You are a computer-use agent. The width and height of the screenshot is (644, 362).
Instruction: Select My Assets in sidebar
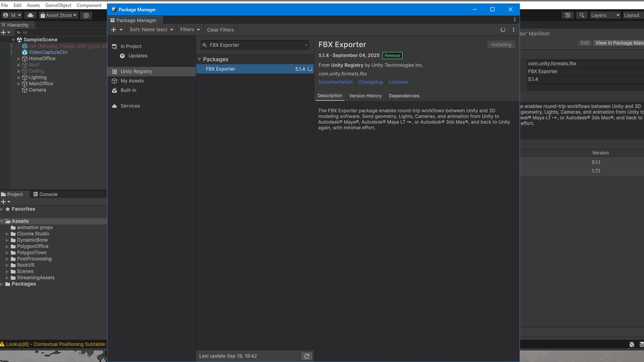151,81
